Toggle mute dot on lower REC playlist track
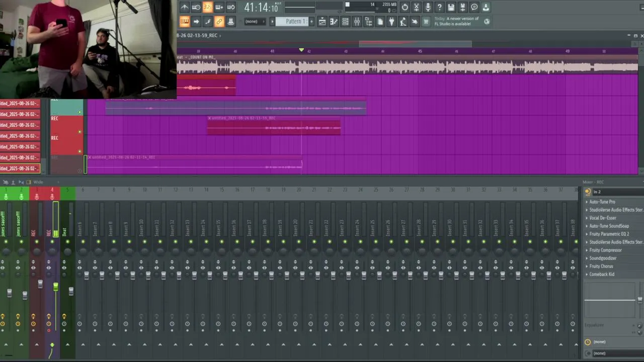This screenshot has width=644, height=362. (79, 151)
